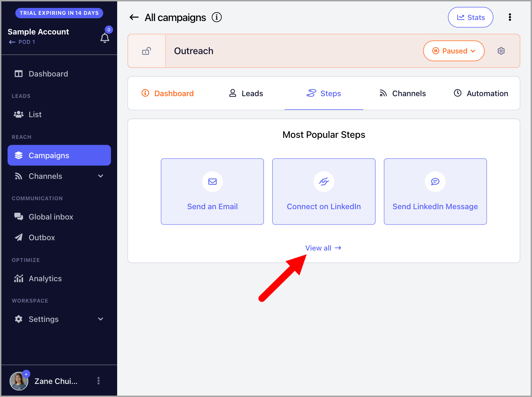The image size is (532, 397).
Task: Click the Global inbox chat icon
Action: (x=19, y=217)
